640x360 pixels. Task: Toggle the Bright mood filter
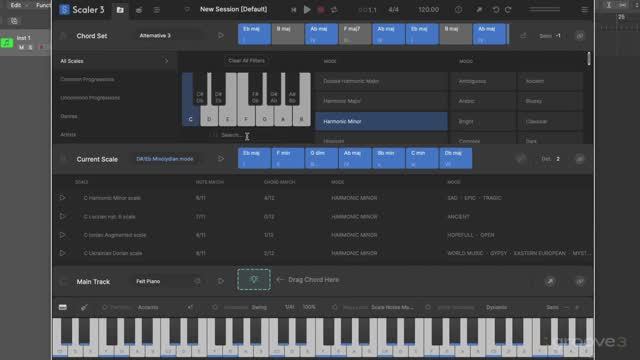point(482,121)
